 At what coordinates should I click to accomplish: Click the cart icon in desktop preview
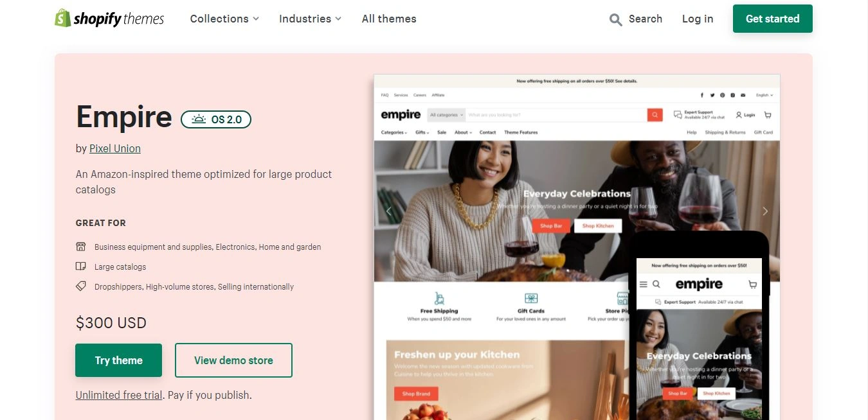(x=768, y=115)
